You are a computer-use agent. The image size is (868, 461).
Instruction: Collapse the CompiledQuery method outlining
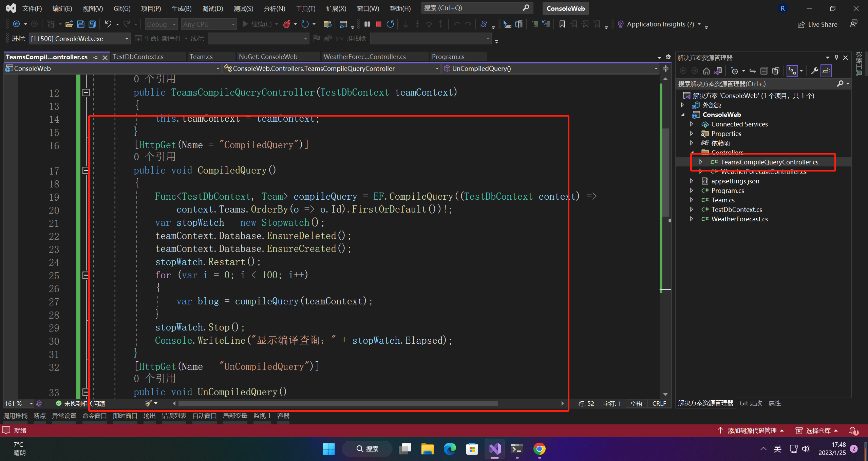tap(86, 171)
